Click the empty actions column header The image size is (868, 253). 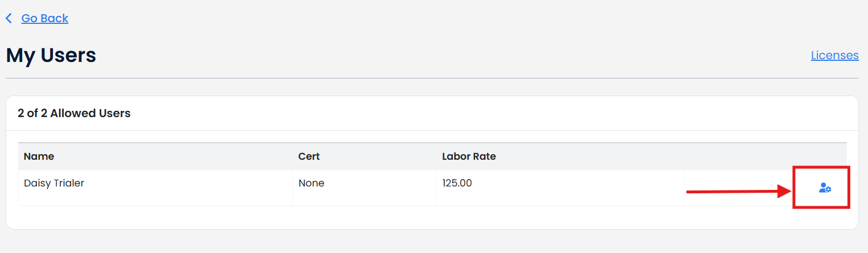click(x=766, y=156)
